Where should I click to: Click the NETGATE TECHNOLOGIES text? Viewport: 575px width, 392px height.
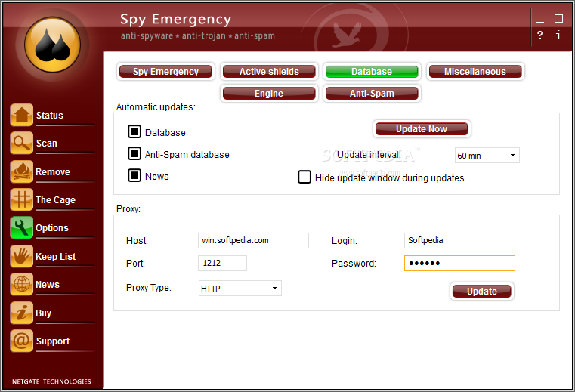point(51,381)
